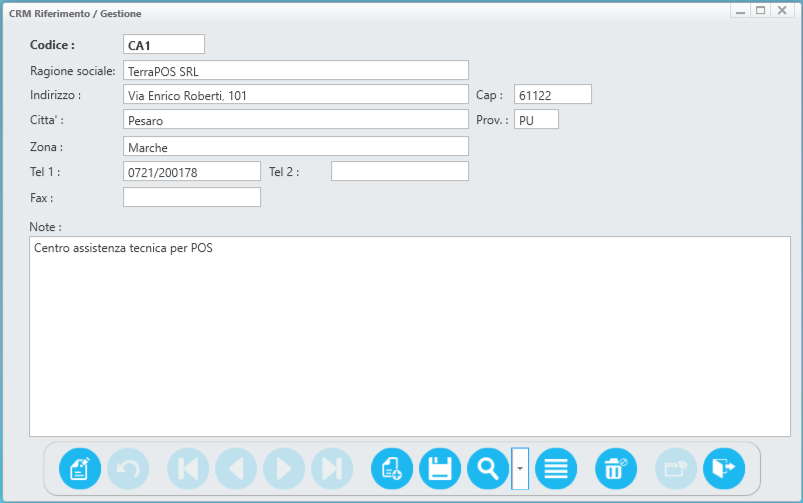
Task: Maximize the CRM Riferimento window
Action: [761, 11]
